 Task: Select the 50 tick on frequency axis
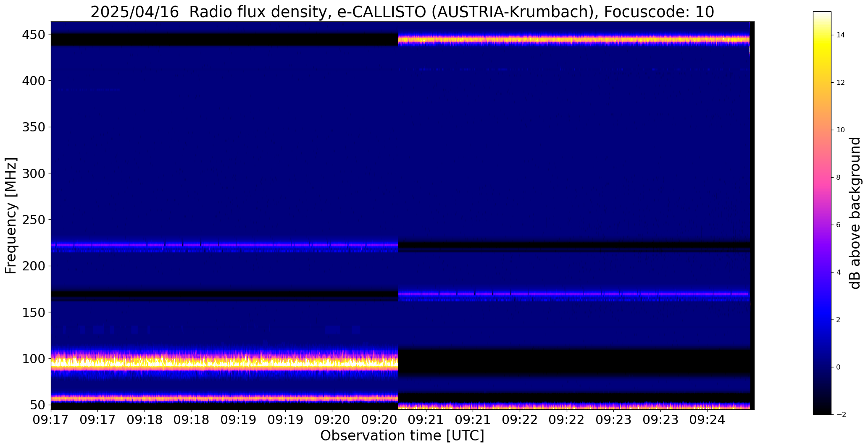pyautogui.click(x=37, y=405)
